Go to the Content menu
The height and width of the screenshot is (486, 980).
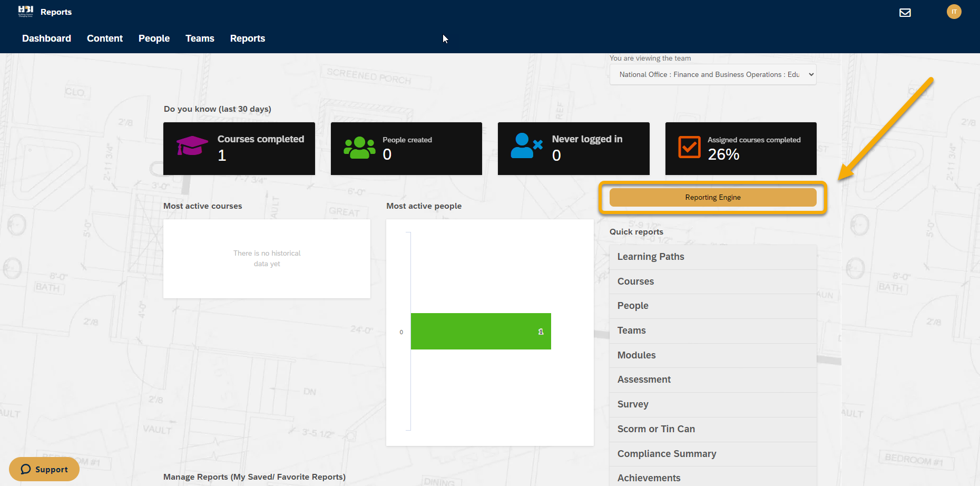[x=104, y=38]
